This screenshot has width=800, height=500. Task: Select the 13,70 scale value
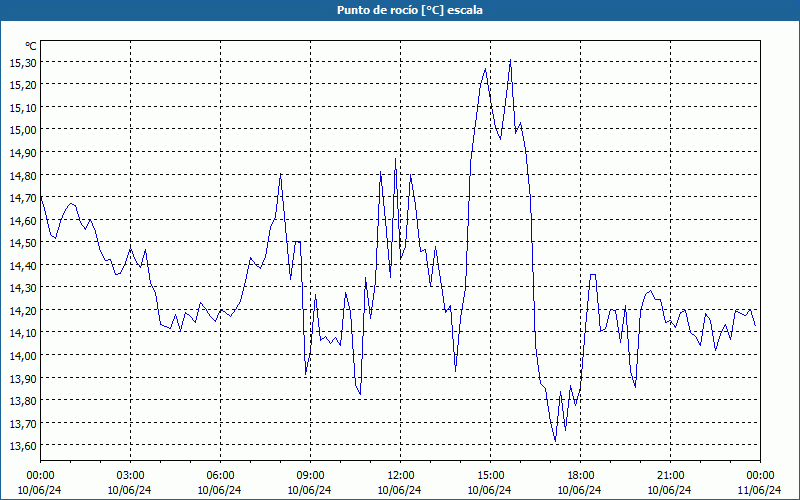click(22, 423)
